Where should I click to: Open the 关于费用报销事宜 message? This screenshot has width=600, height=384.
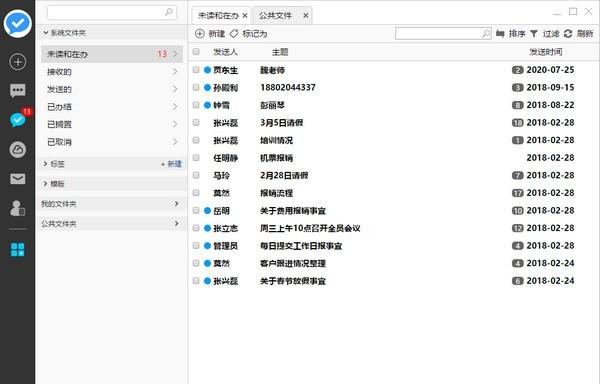[x=293, y=210]
